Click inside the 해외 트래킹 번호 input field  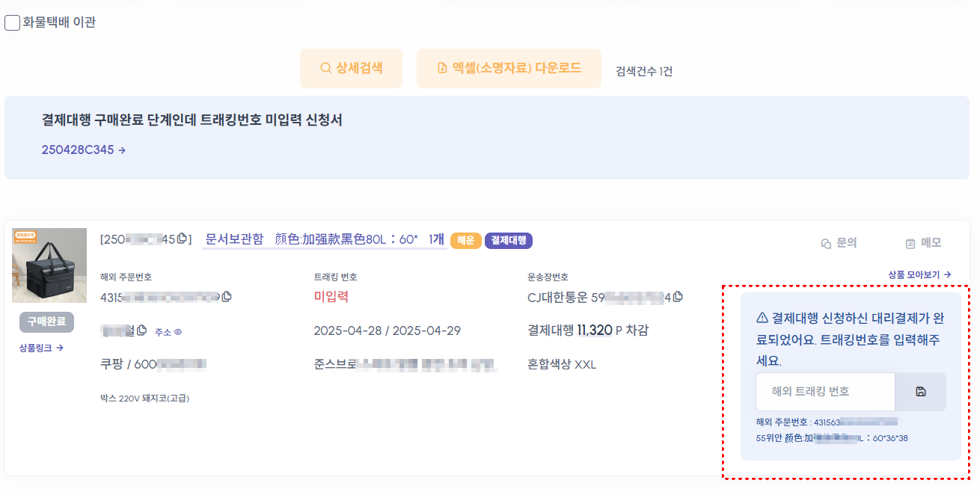point(823,391)
